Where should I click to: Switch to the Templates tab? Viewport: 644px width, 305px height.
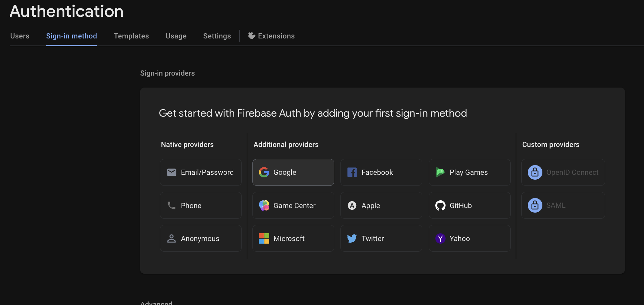click(131, 36)
